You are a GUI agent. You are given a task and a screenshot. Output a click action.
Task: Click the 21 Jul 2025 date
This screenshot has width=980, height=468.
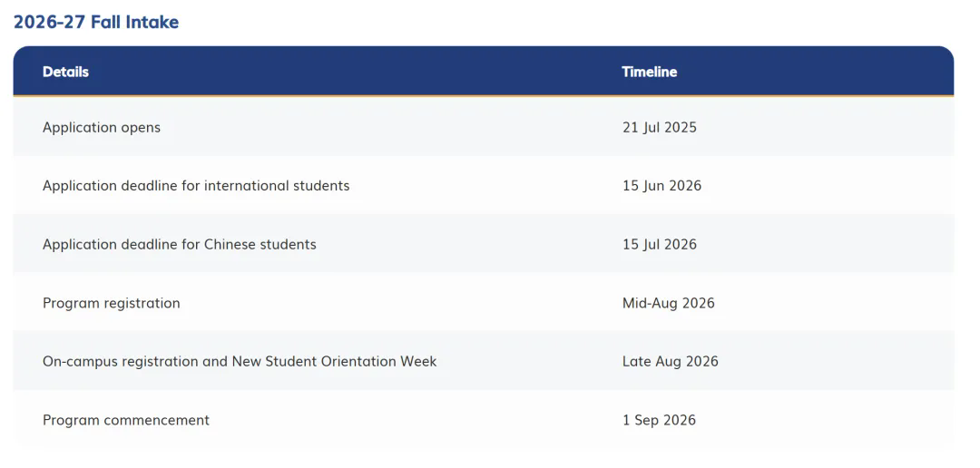tap(660, 128)
